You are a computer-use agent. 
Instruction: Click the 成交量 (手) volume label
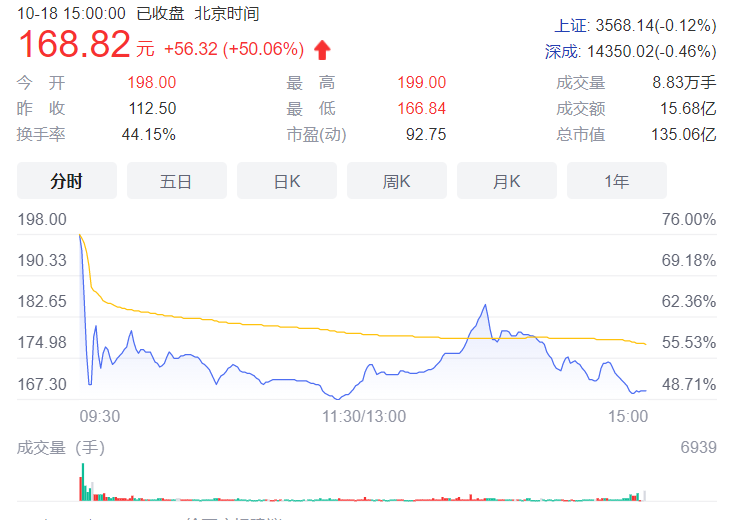(x=60, y=447)
